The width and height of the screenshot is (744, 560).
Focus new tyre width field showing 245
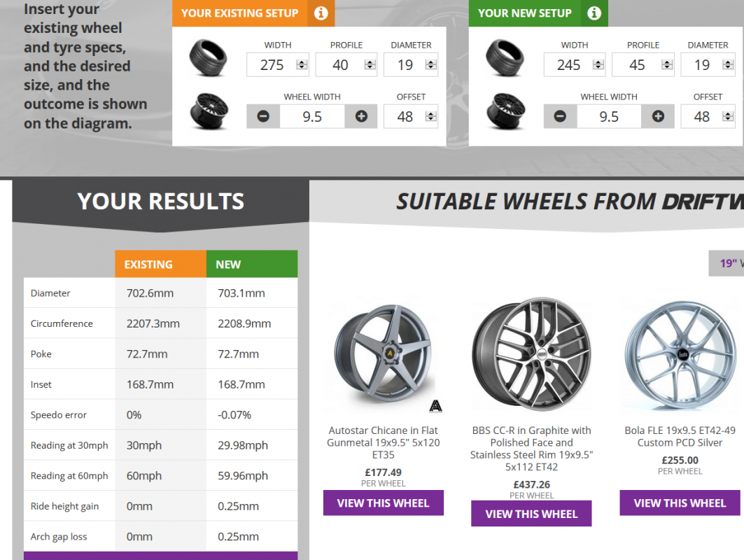tap(574, 64)
